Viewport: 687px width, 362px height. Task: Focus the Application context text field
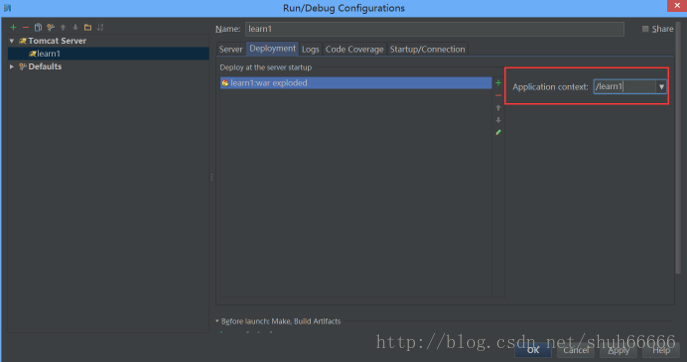[625, 87]
